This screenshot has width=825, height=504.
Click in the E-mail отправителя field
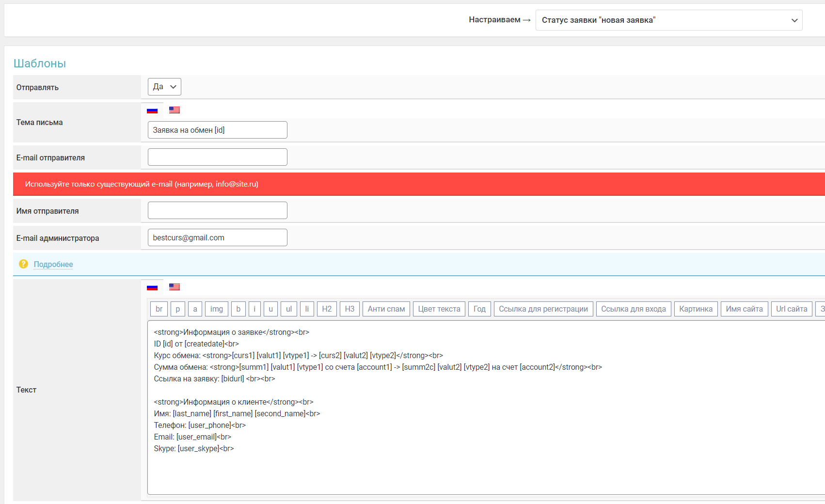pyautogui.click(x=217, y=157)
